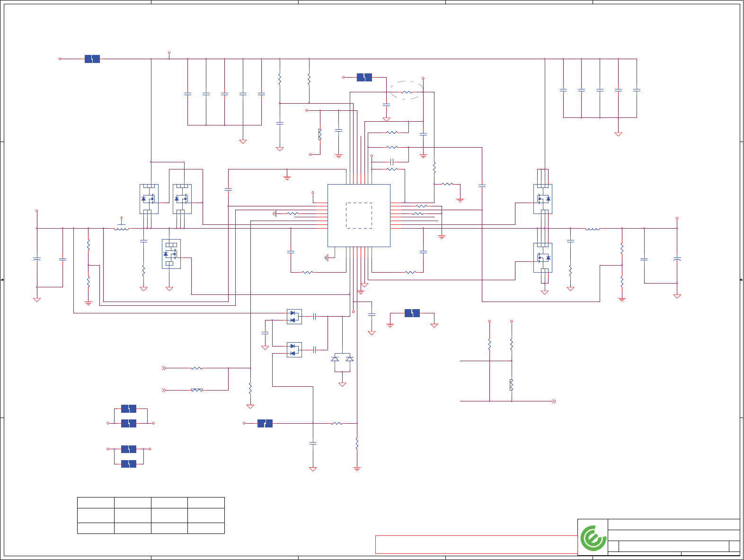Select the upper dual-diode package symbol
744x560 pixels.
click(294, 317)
